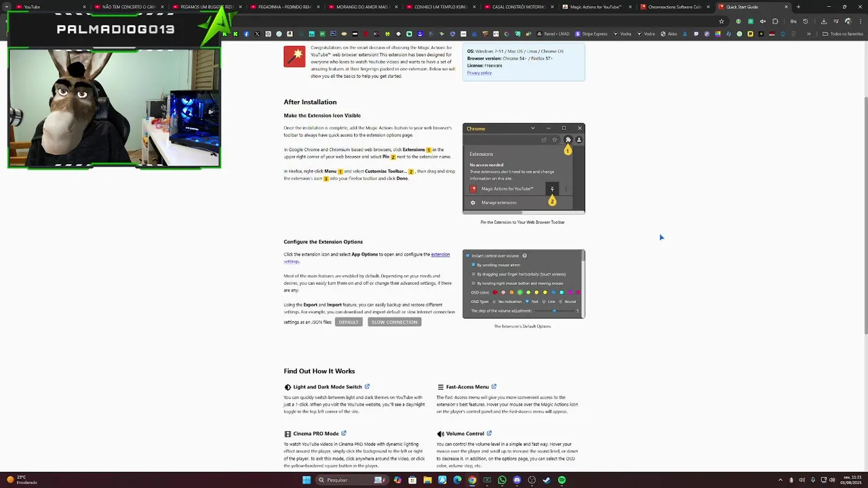Click the Magic Actions red logo icon
This screenshot has height=488, width=868.
click(294, 56)
